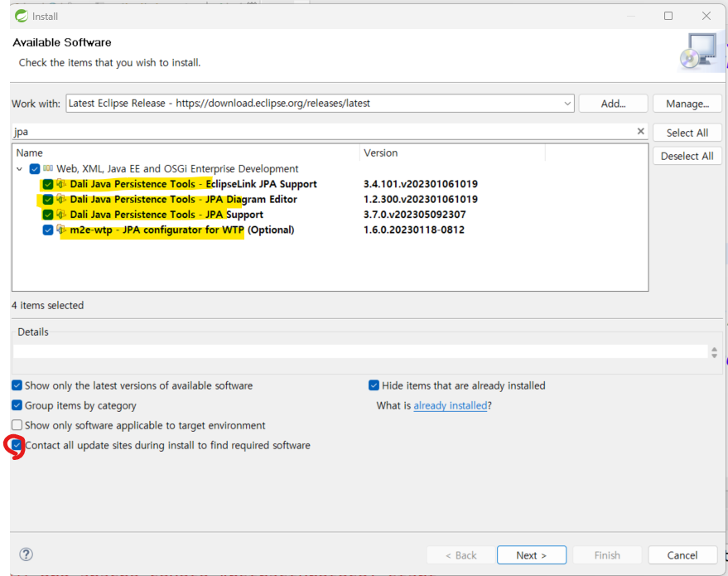Click Next > to continue install

532,555
